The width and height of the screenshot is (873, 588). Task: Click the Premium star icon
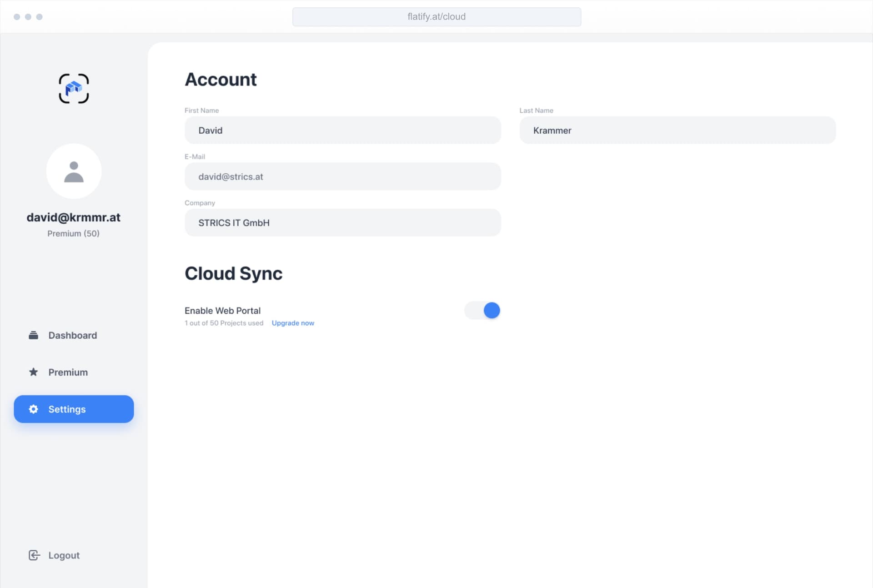pyautogui.click(x=33, y=372)
